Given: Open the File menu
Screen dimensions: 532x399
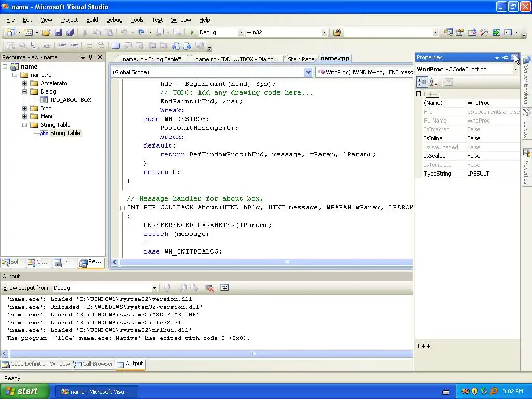Looking at the screenshot, I should point(10,20).
